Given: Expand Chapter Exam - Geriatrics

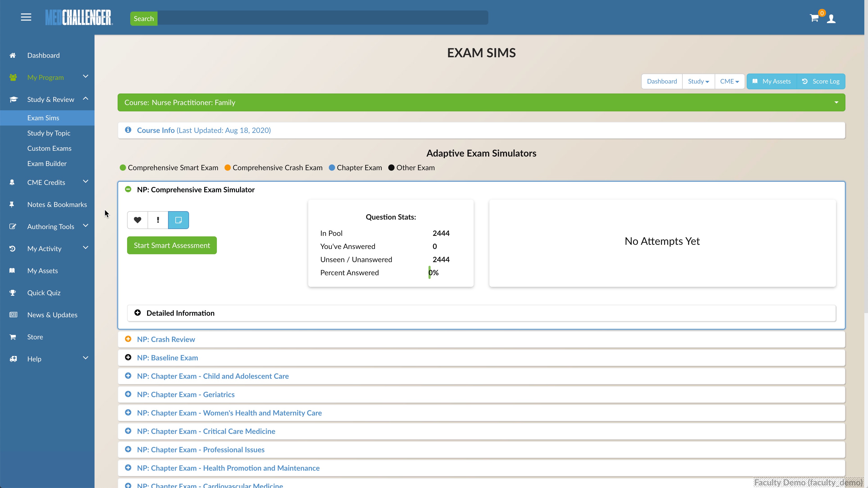Looking at the screenshot, I should click(x=128, y=394).
